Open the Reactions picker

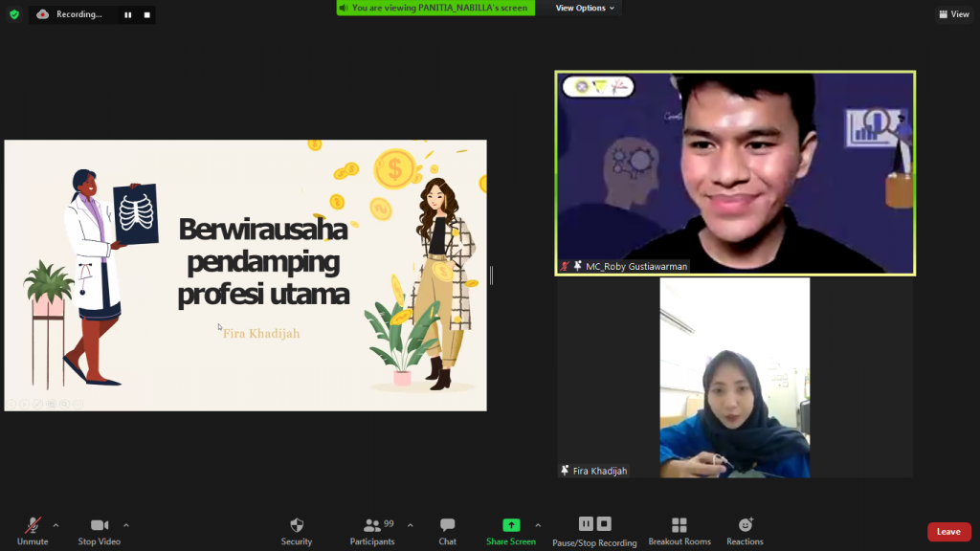pos(745,525)
